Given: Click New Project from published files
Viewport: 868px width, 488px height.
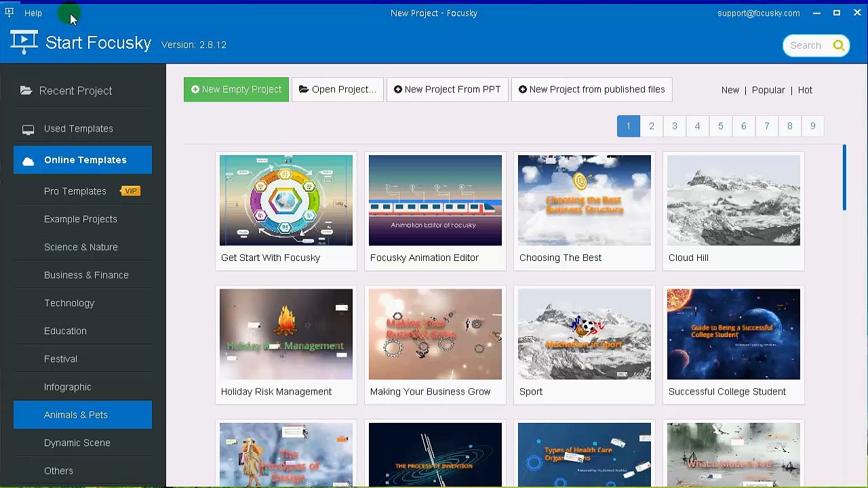Looking at the screenshot, I should tap(591, 89).
